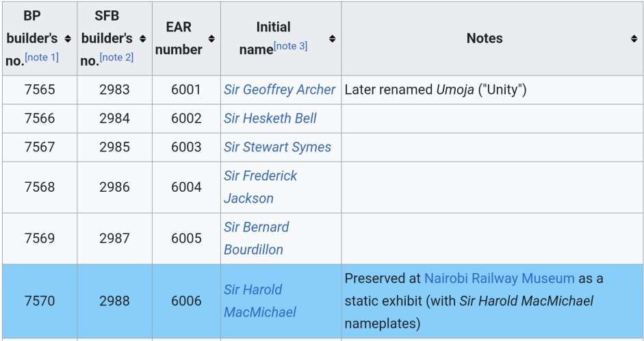The image size is (644, 341).
Task: Select the cell with EAR number 6006
Action: [186, 301]
